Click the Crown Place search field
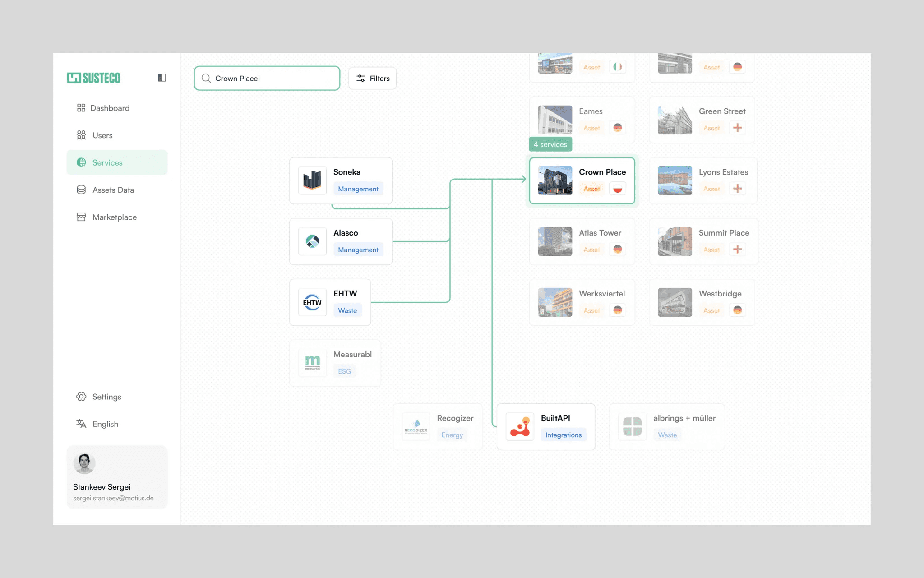This screenshot has width=924, height=578. [267, 79]
